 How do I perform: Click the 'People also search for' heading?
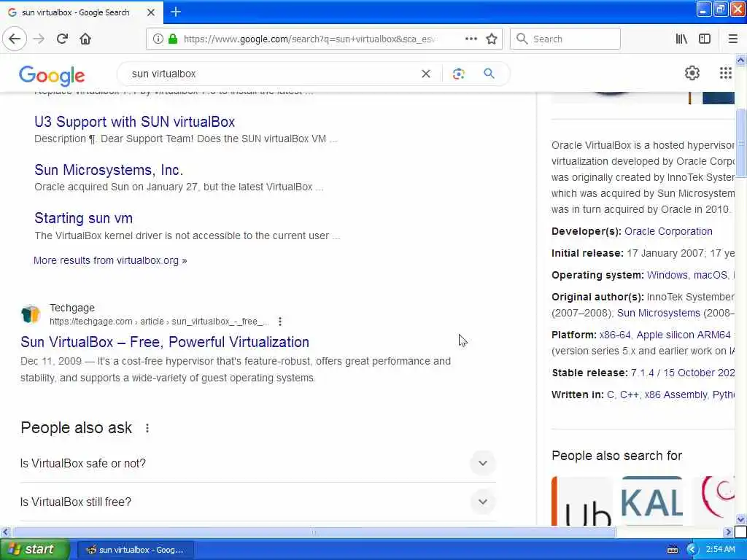tap(616, 456)
